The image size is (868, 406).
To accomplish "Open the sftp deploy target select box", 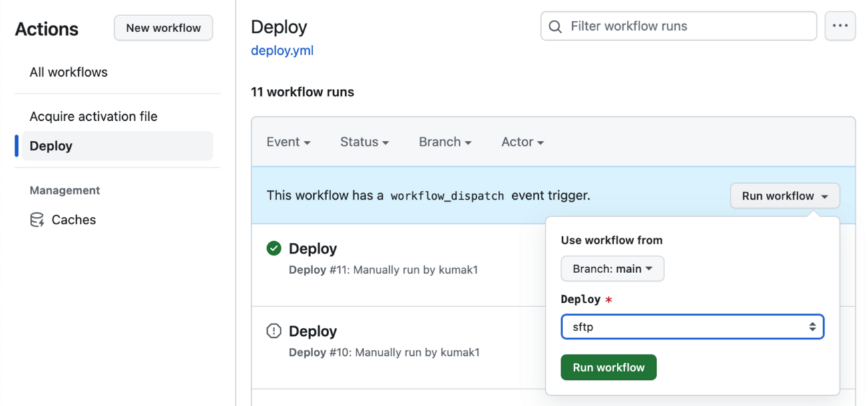I will coord(692,327).
